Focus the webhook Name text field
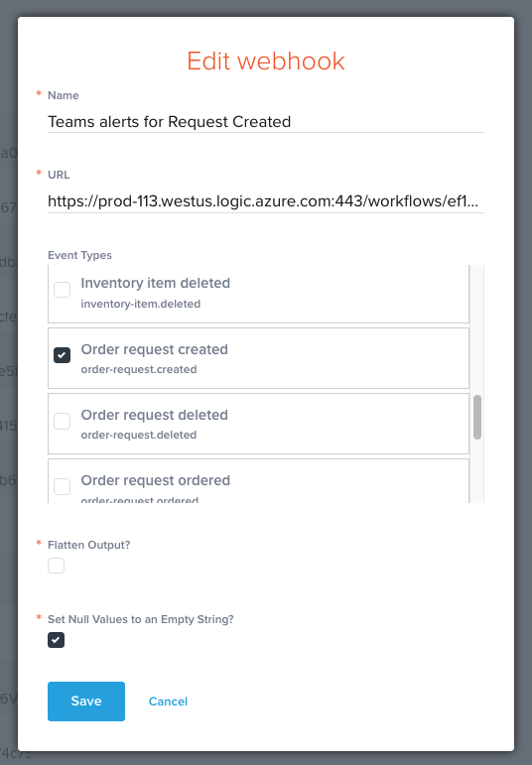532x765 pixels. [x=266, y=121]
